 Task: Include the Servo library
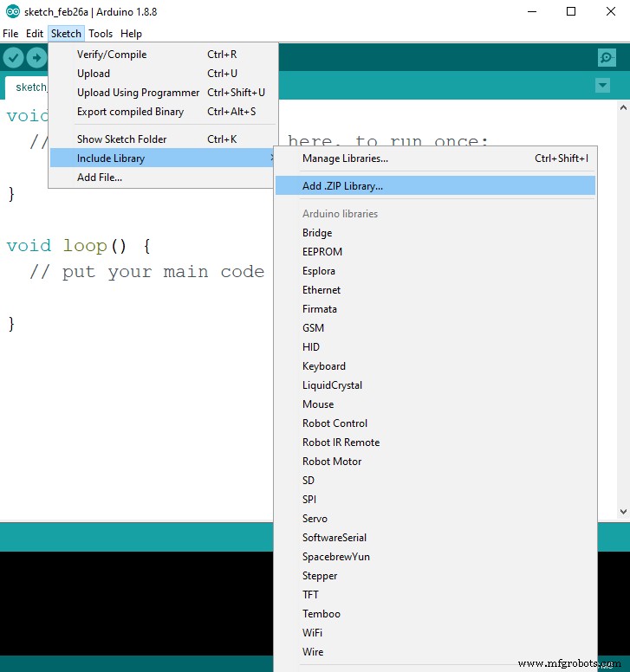coord(315,519)
